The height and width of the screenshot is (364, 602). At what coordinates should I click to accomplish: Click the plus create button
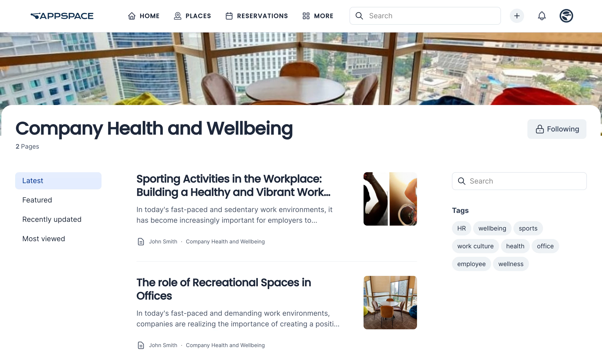click(517, 16)
